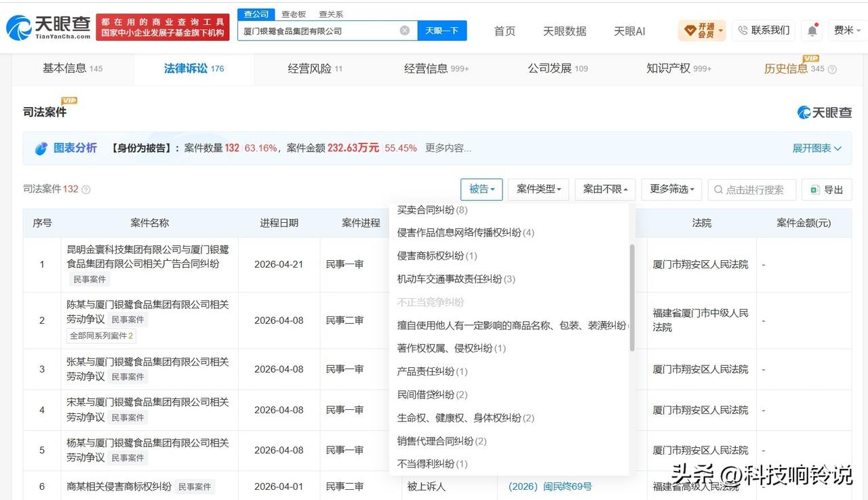
Task: Select 不当得利纠纷 (1) option
Action: [x=433, y=464]
